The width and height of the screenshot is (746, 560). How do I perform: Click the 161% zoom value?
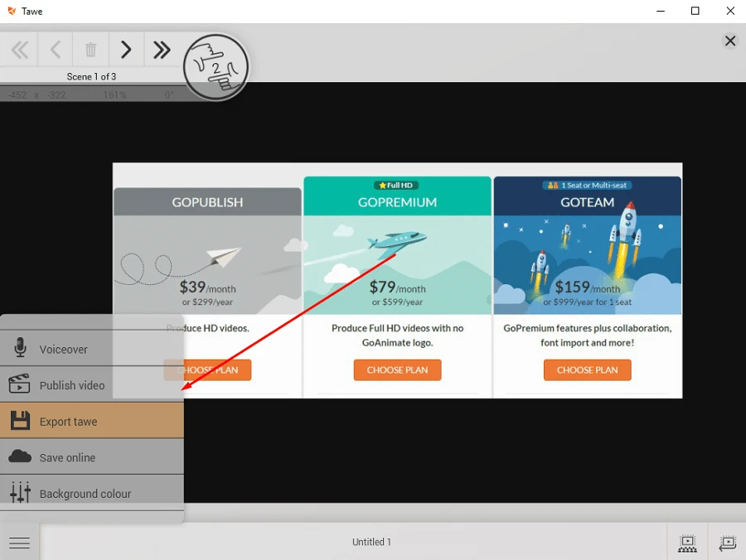click(x=114, y=94)
